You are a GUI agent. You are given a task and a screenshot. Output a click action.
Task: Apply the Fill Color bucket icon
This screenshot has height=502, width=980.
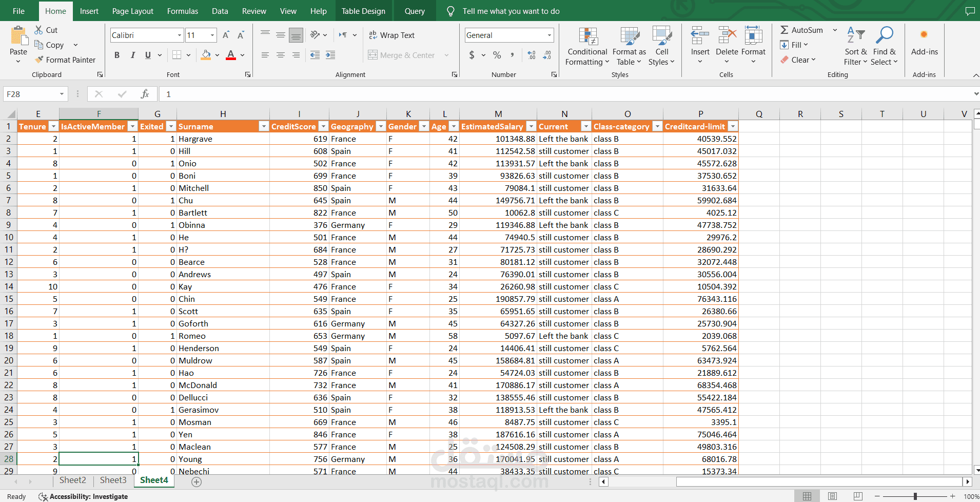tap(206, 55)
